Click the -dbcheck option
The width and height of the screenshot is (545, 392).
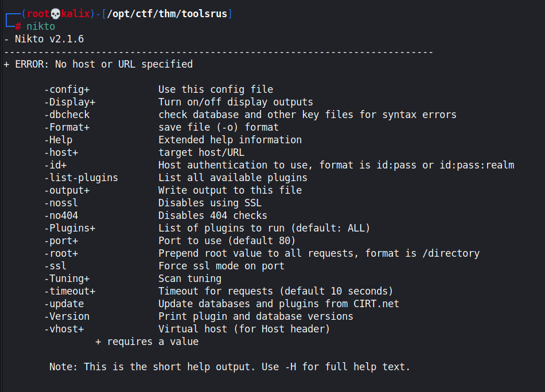pos(67,115)
